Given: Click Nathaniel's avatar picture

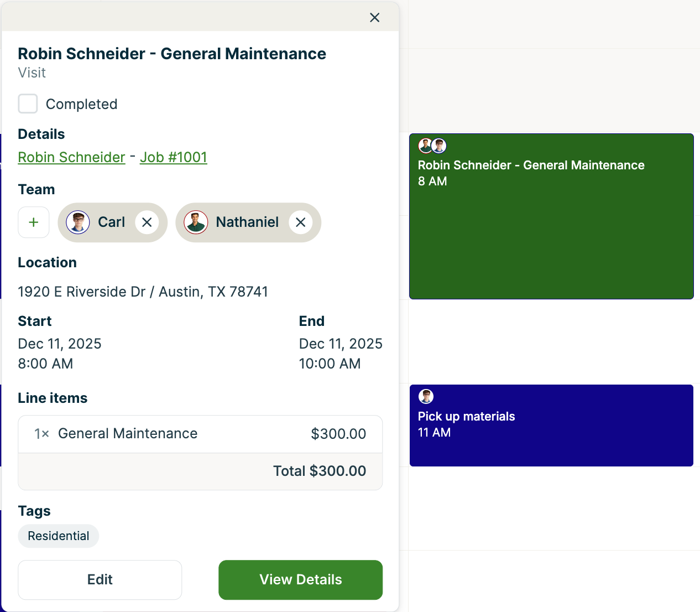Looking at the screenshot, I should click(x=196, y=222).
